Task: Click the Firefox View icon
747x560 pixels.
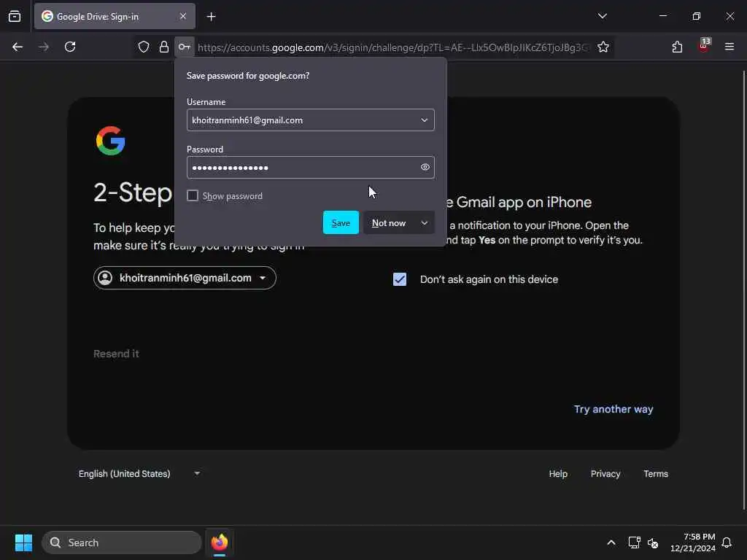Action: [x=15, y=16]
